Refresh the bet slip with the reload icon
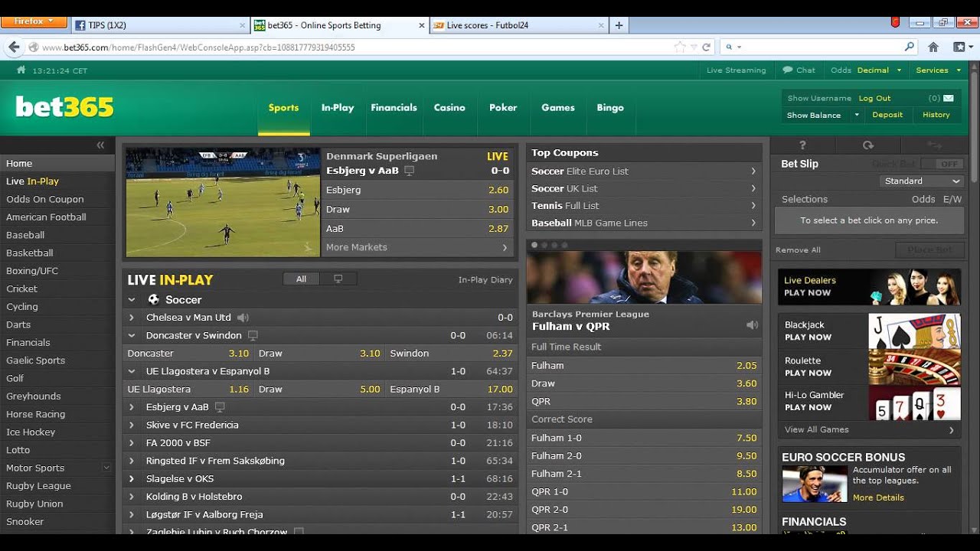The width and height of the screenshot is (980, 551). (867, 145)
